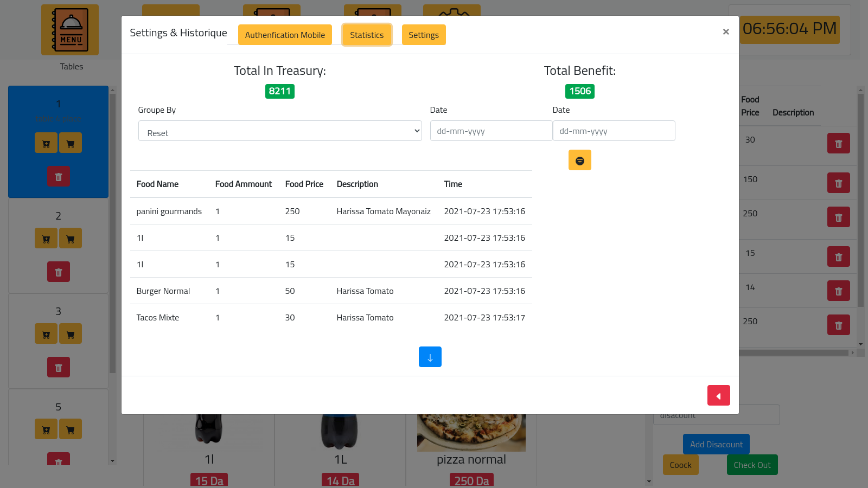
Task: Click the Add Disacount button
Action: click(716, 444)
